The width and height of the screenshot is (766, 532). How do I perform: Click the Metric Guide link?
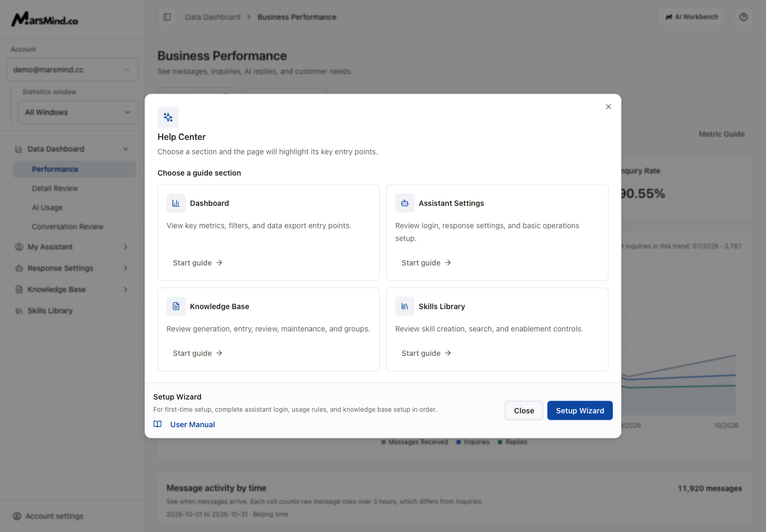click(721, 134)
